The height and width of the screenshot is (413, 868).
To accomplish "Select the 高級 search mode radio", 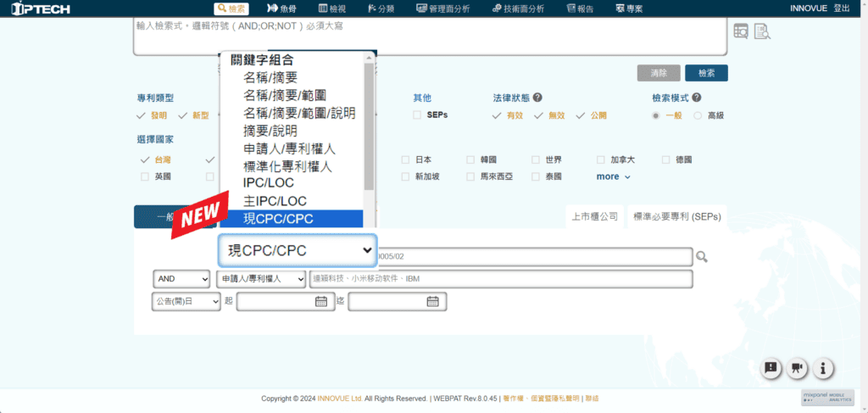I will [x=698, y=115].
